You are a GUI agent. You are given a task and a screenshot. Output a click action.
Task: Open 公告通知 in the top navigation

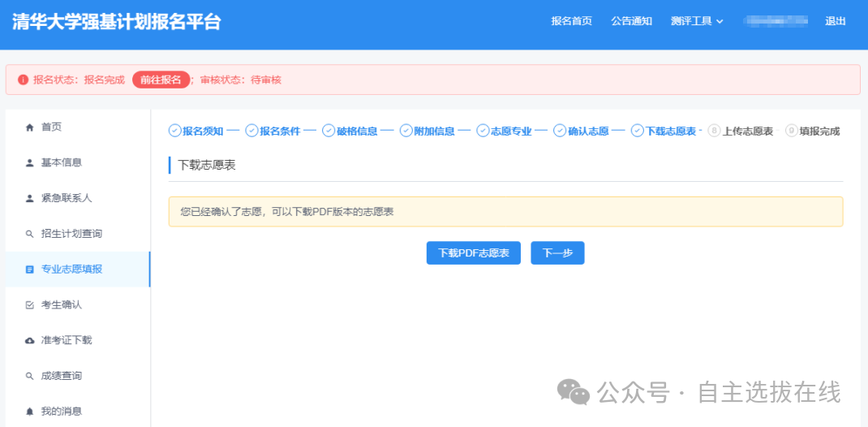[x=631, y=21]
